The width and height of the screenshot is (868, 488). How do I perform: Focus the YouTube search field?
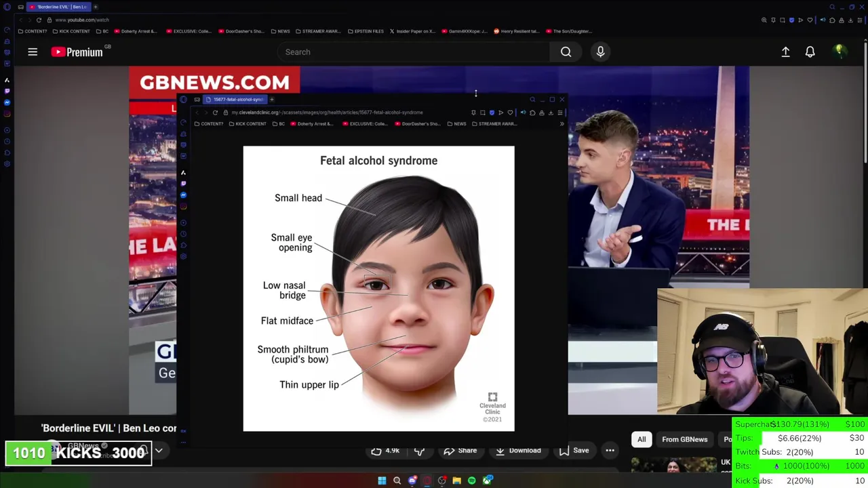[414, 52]
